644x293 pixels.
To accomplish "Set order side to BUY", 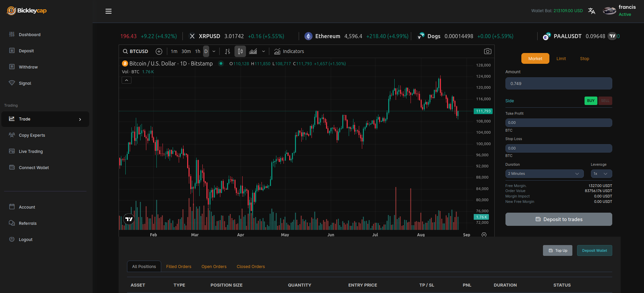I will [x=591, y=101].
